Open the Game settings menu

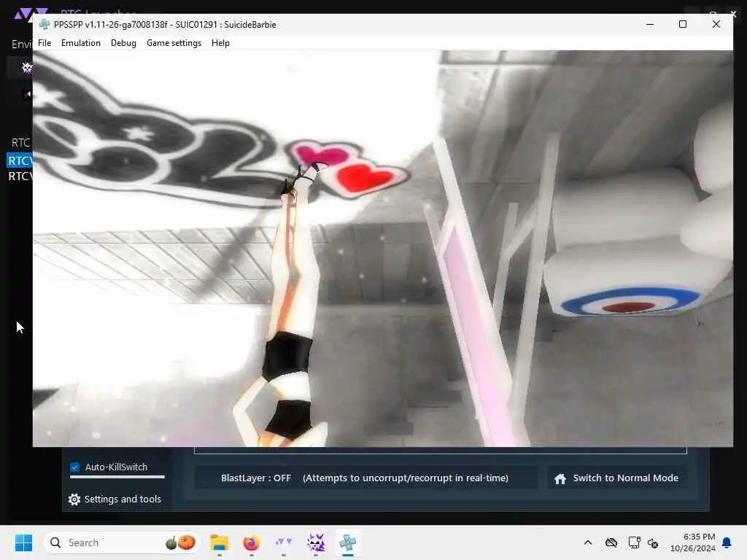coord(174,43)
